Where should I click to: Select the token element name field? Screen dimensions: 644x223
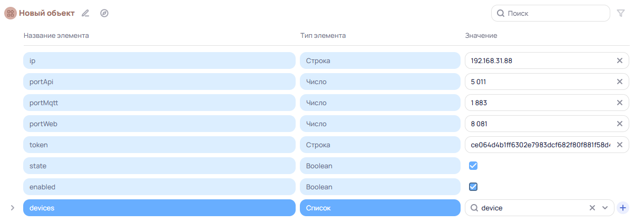click(x=159, y=145)
